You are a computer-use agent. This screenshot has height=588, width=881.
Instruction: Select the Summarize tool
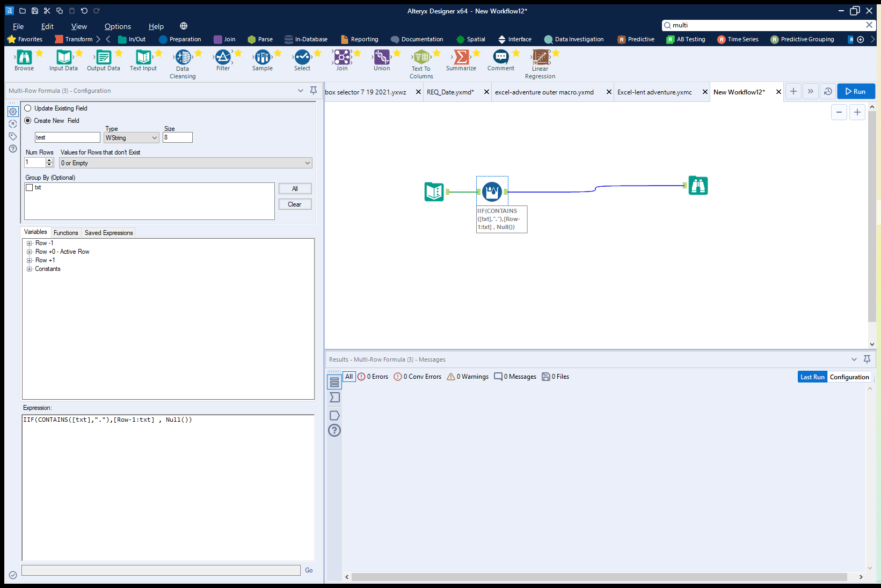[x=461, y=59]
